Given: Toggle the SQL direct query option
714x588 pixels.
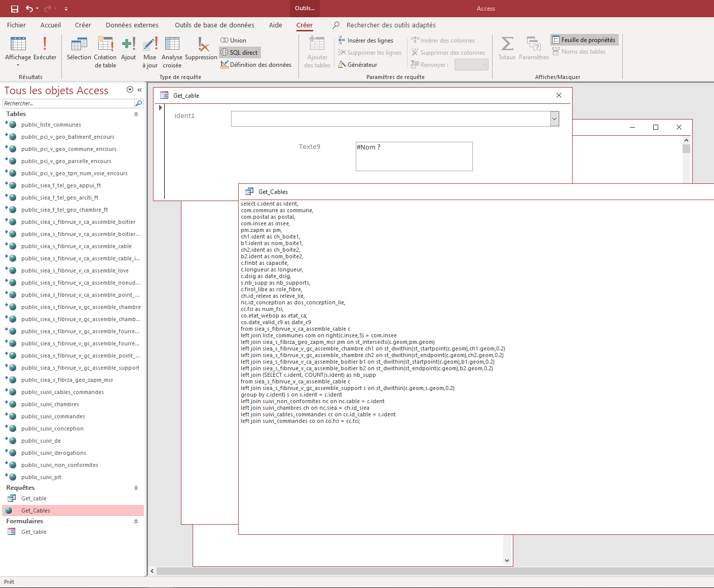Looking at the screenshot, I should coord(240,53).
